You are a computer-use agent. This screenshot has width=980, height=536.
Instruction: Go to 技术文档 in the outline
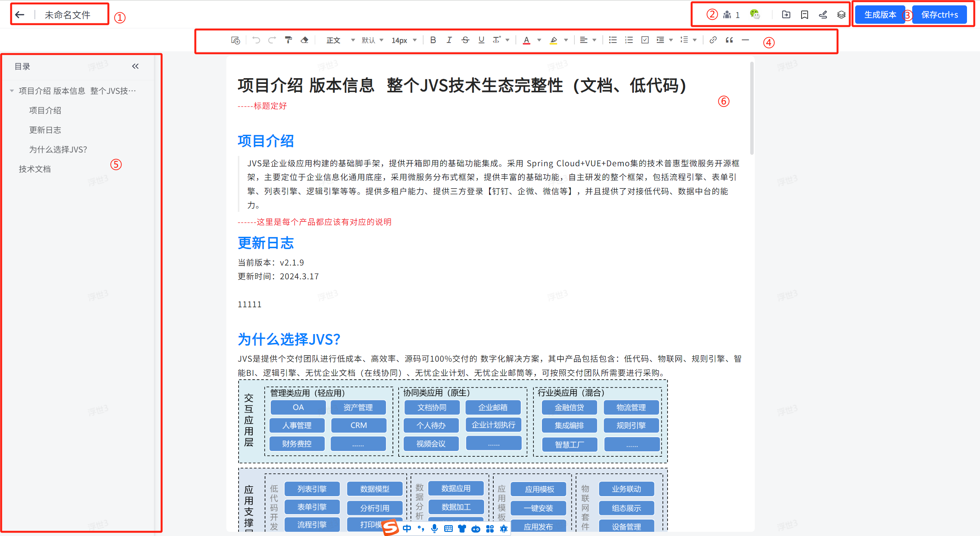click(x=35, y=169)
